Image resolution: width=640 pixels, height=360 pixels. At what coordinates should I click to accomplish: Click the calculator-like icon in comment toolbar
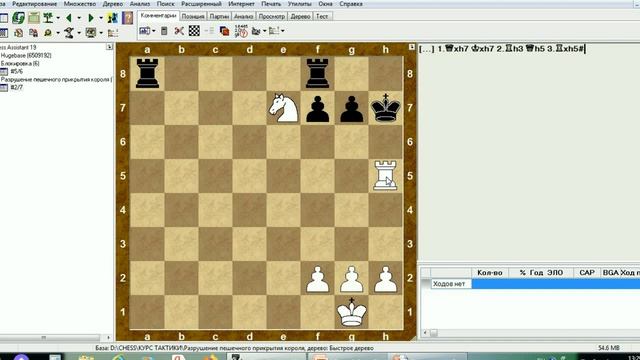point(164,31)
